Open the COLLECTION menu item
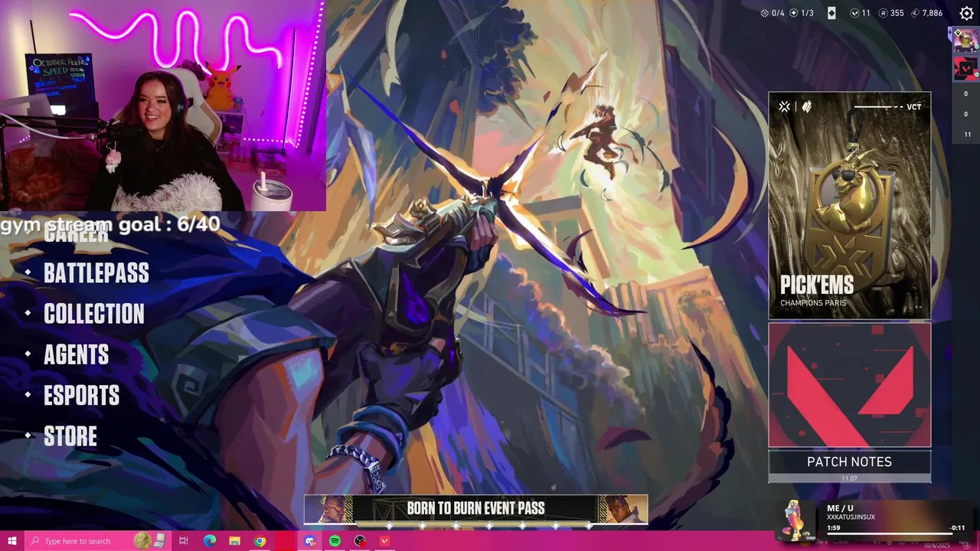Screen dimensions: 980x551 pos(93,314)
